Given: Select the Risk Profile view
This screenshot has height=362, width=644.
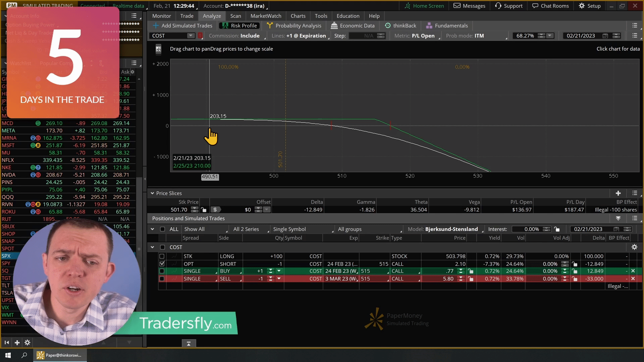Looking at the screenshot, I should pyautogui.click(x=239, y=25).
